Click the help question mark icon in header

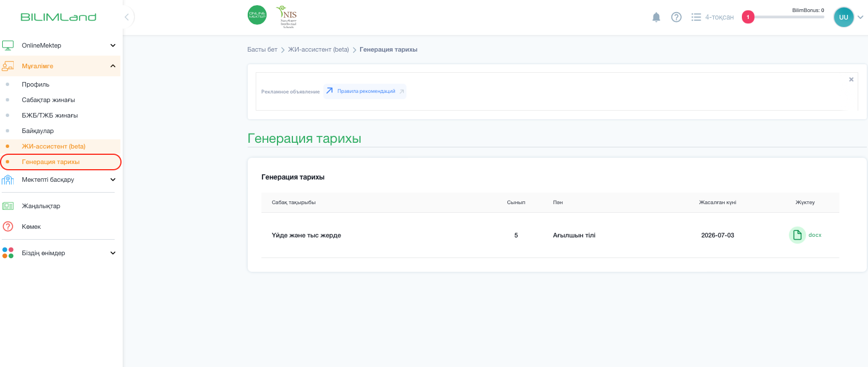(x=677, y=17)
